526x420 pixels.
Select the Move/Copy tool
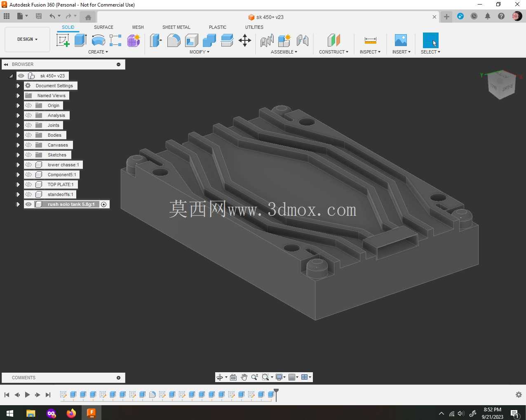tap(245, 40)
